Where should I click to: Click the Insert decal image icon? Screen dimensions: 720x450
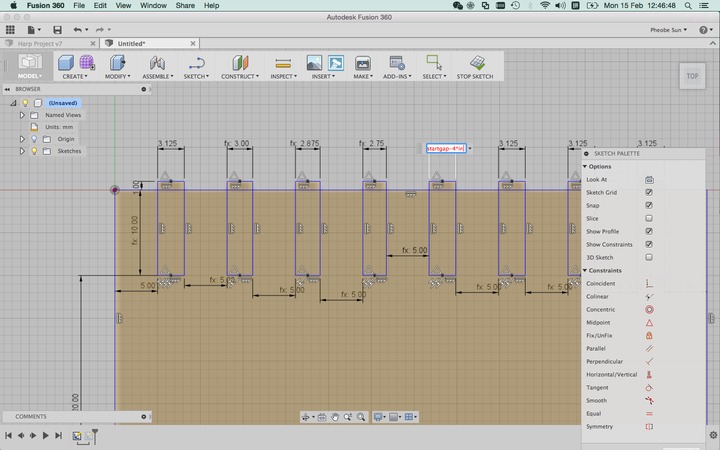tap(314, 62)
